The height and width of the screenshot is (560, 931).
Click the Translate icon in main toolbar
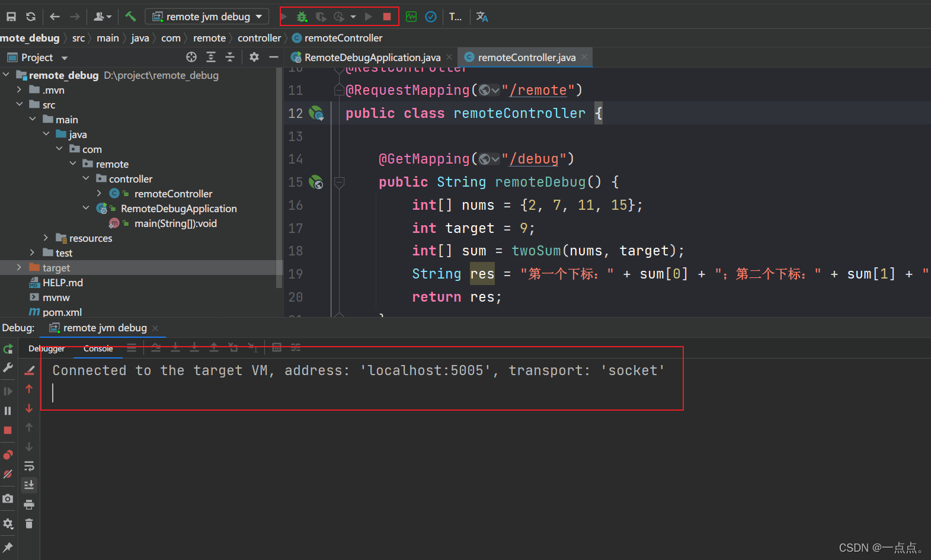coord(482,17)
